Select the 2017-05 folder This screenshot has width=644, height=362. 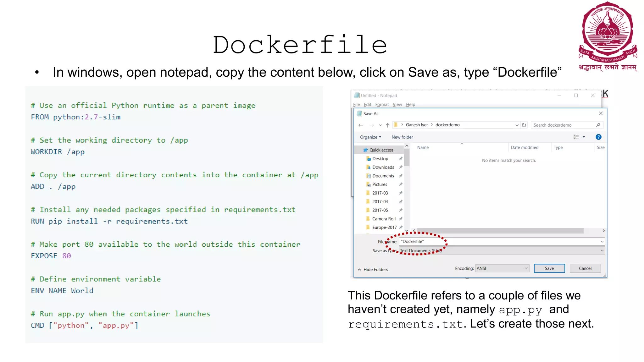[380, 210]
